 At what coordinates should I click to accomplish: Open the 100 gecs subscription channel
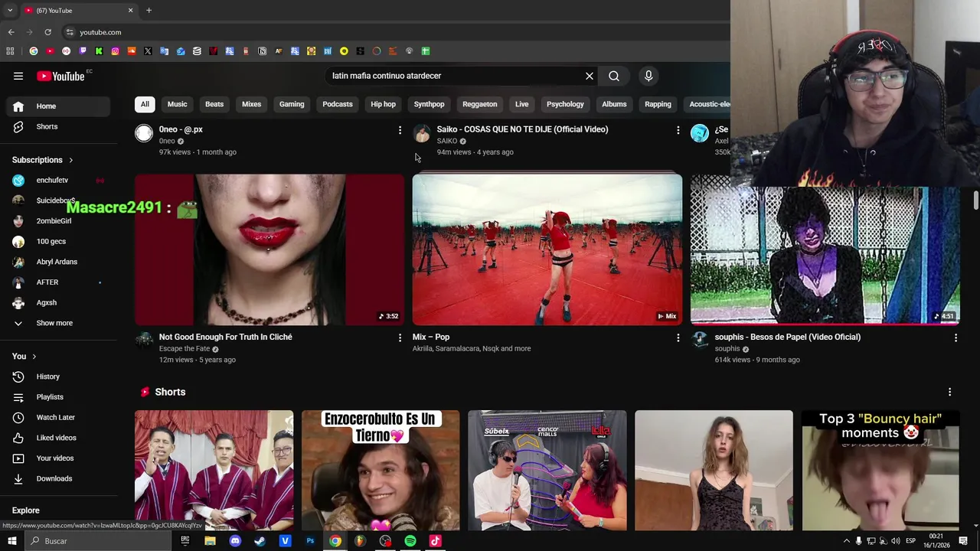coord(58,241)
